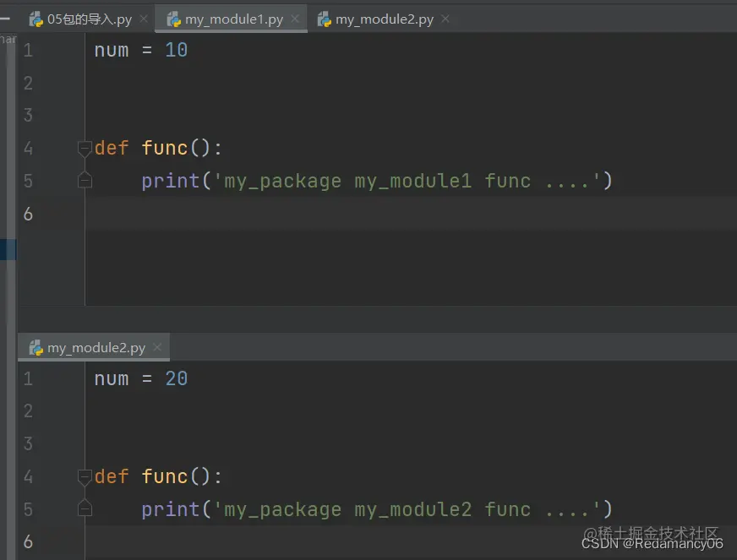This screenshot has width=737, height=560.
Task: Click Python icon on bottom my_module2.py tab
Action: pos(35,348)
